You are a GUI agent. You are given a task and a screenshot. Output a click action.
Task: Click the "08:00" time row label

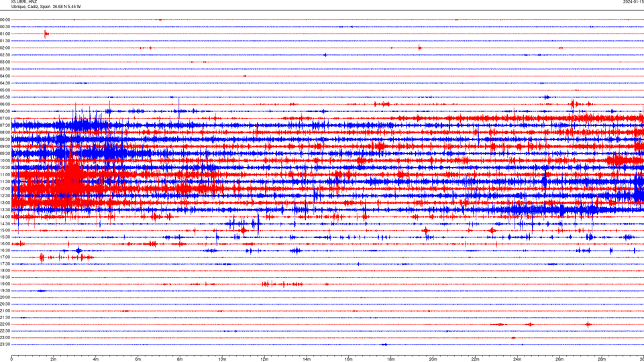[x=5, y=132]
